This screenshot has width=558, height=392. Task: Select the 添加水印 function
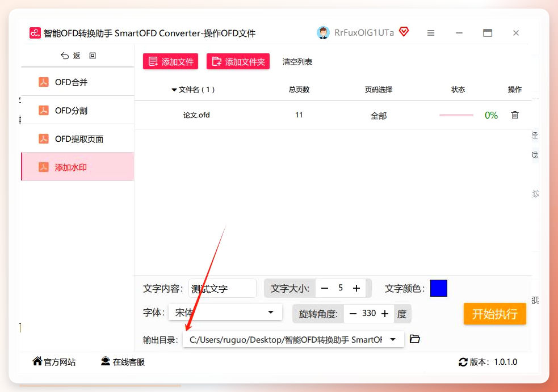[78, 167]
